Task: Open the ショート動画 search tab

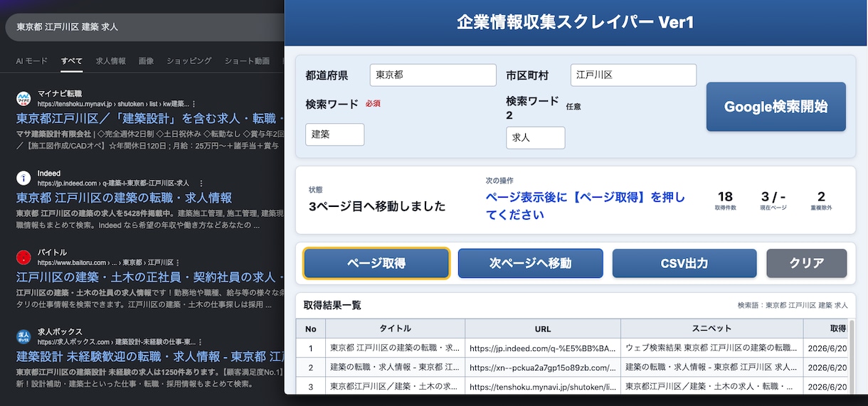Action: coord(247,61)
